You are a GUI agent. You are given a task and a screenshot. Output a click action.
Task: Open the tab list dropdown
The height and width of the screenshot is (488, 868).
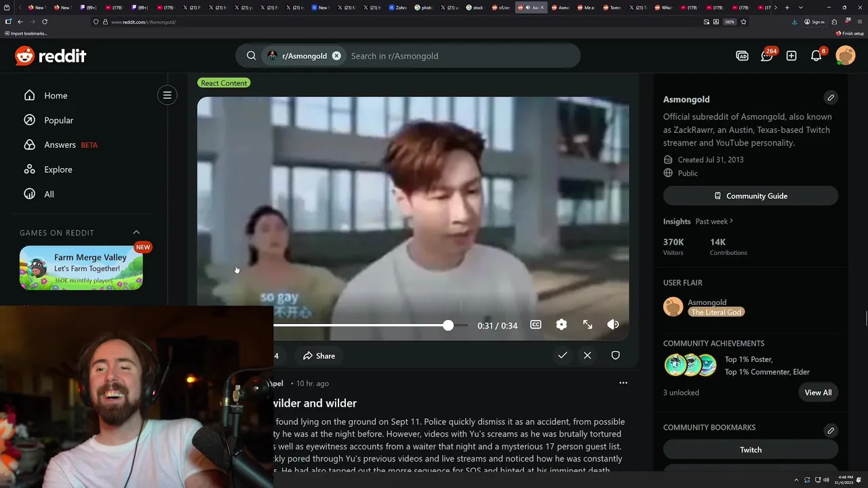[800, 7]
